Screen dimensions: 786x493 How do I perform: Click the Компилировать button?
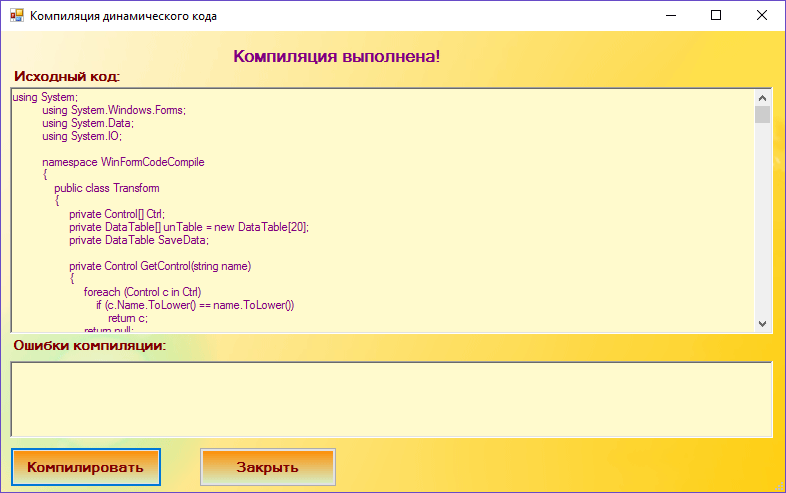coord(85,467)
